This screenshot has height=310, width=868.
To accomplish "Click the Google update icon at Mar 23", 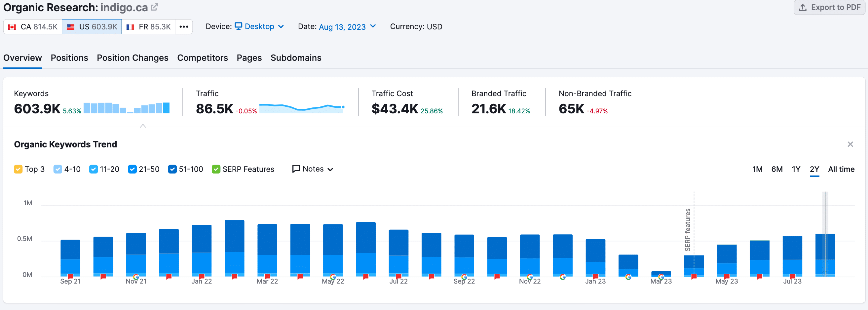I will coord(661,277).
